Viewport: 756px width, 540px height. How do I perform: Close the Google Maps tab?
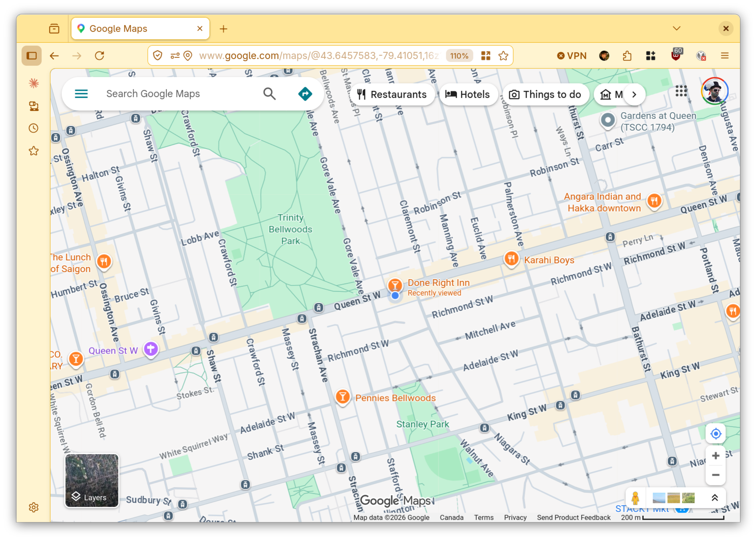click(200, 29)
